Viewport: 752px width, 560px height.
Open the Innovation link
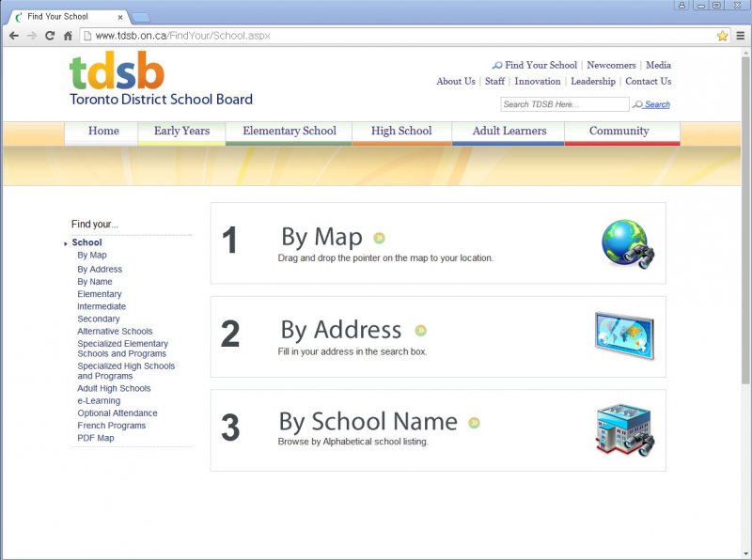tap(537, 82)
